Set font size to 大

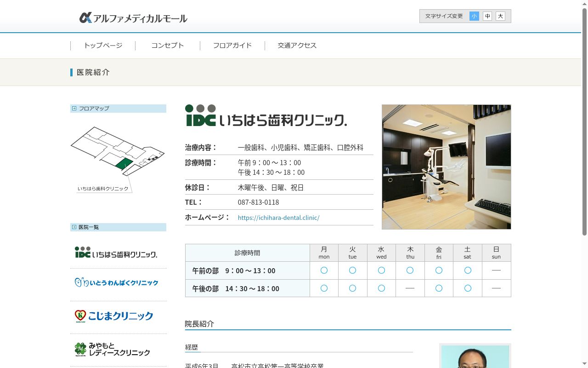[500, 16]
